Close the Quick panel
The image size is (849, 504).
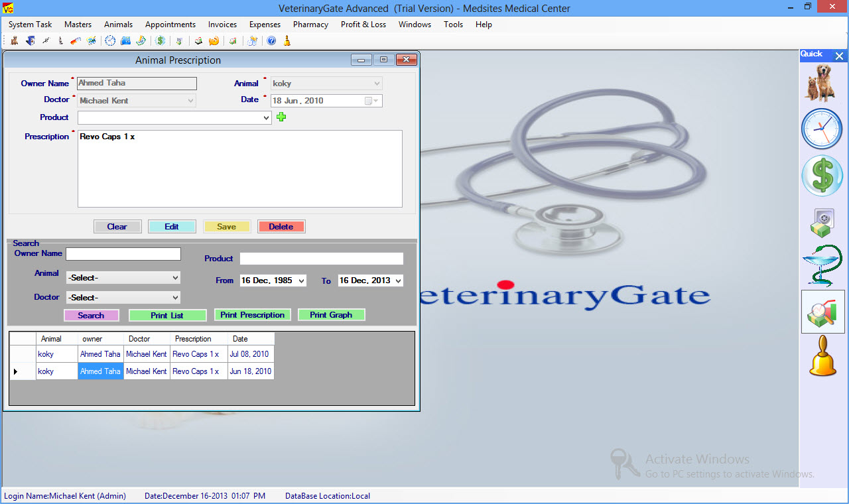click(839, 56)
